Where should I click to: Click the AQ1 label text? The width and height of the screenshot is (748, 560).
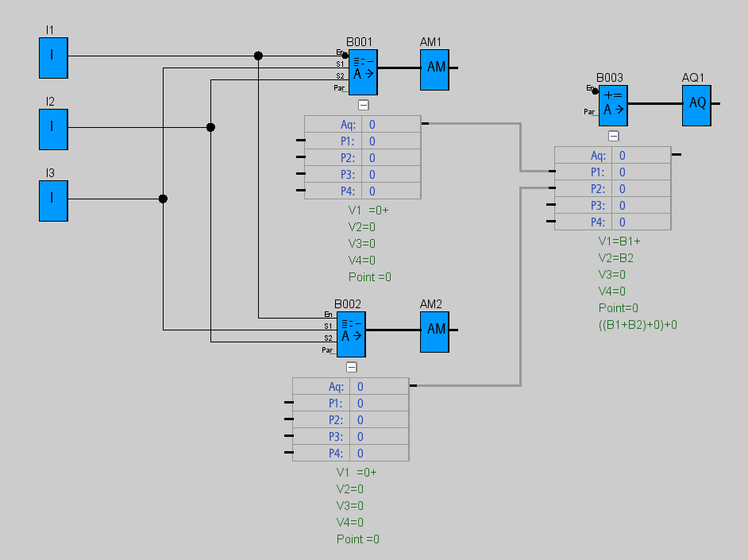pos(693,78)
